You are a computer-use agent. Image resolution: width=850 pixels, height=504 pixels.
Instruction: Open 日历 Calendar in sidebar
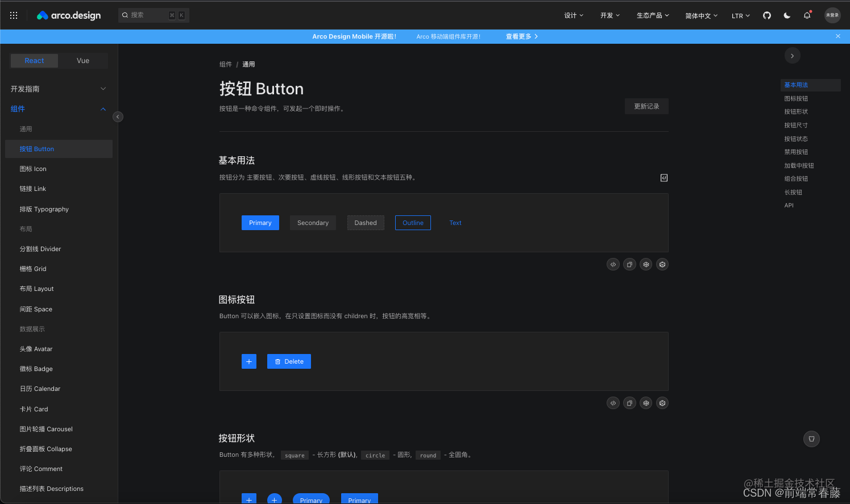59,389
